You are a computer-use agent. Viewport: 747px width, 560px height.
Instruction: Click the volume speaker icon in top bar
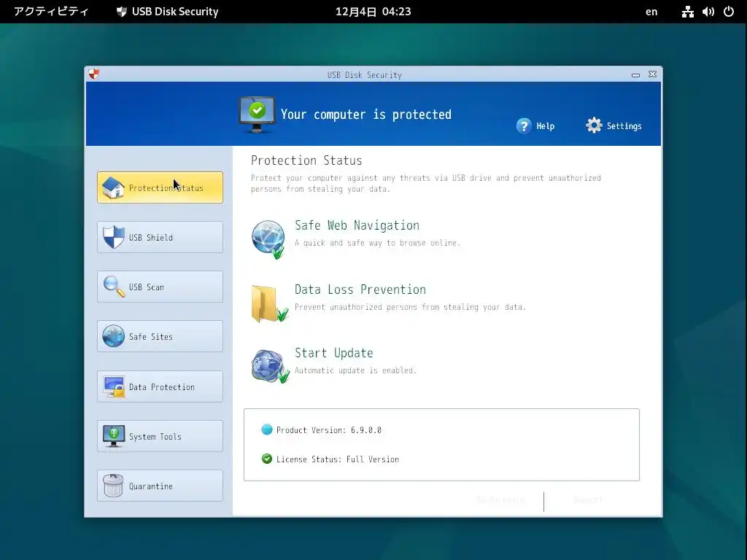point(708,12)
